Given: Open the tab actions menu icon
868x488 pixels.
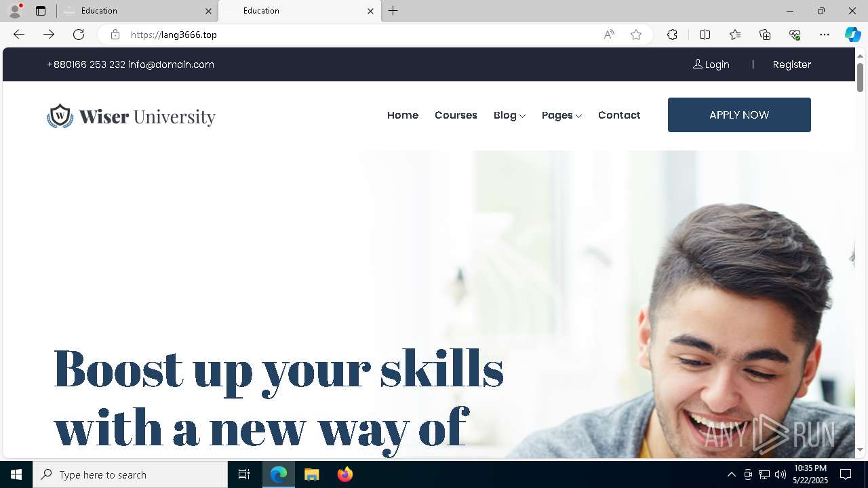Looking at the screenshot, I should (x=41, y=11).
